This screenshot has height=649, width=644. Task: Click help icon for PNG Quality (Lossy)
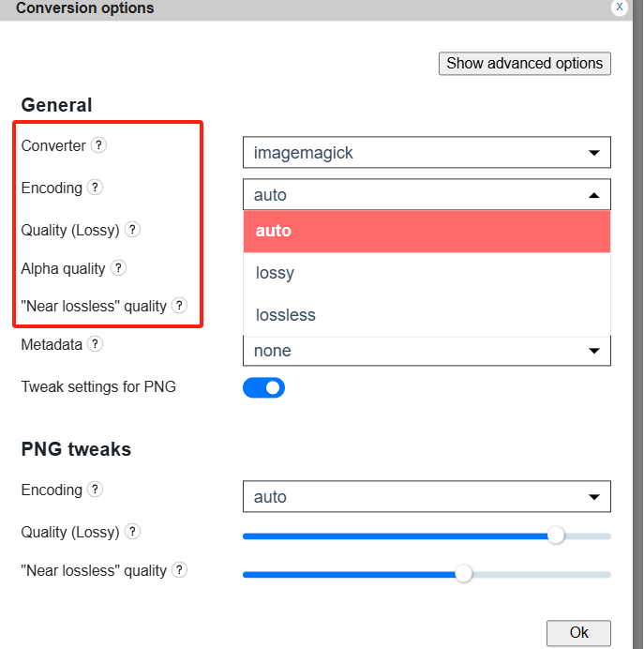coord(132,532)
